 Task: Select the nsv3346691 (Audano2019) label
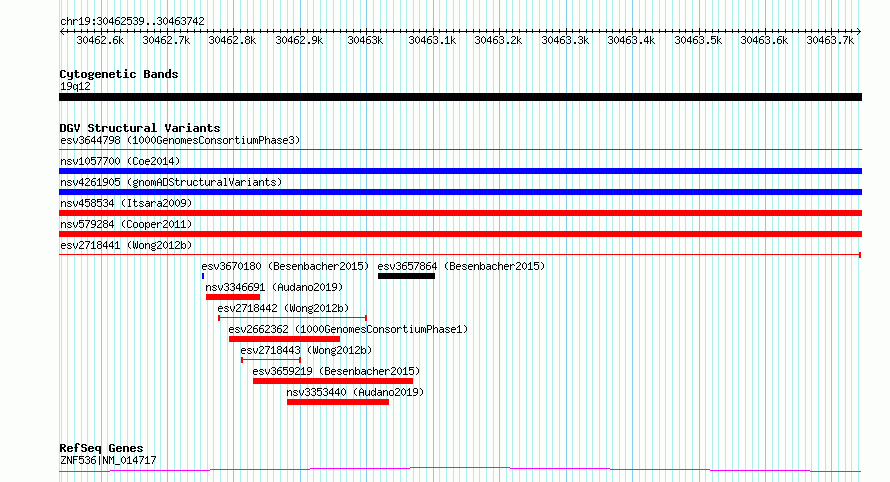274,287
